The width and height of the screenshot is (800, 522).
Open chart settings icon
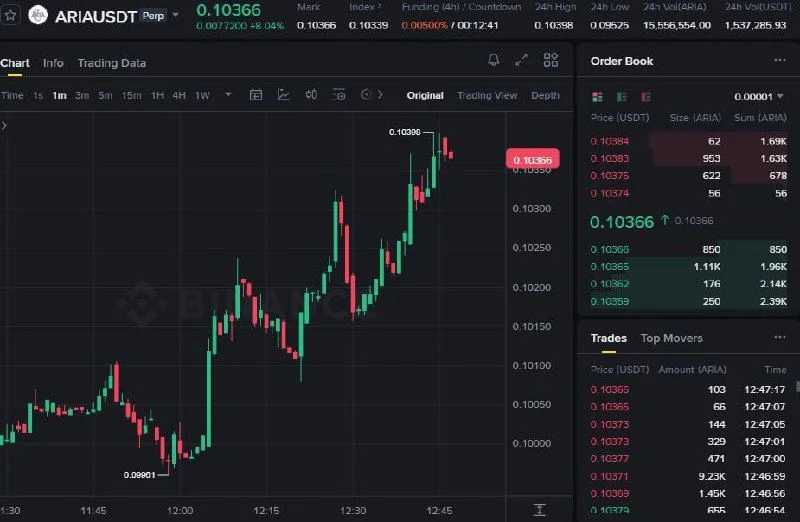pyautogui.click(x=339, y=95)
